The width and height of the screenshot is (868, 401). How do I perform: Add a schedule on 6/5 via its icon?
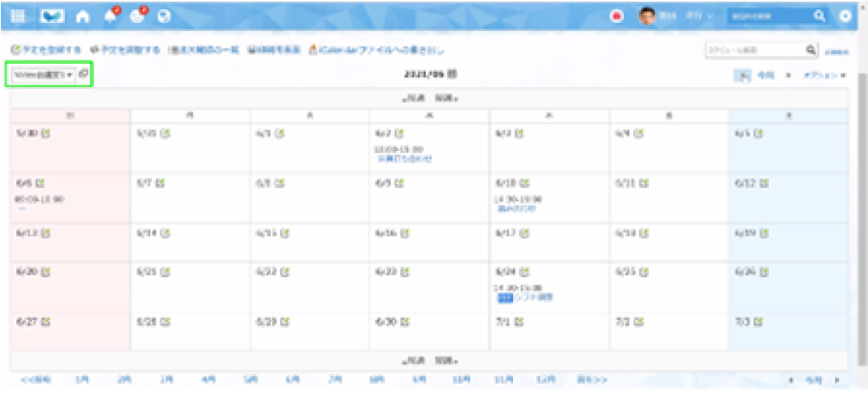[759, 133]
